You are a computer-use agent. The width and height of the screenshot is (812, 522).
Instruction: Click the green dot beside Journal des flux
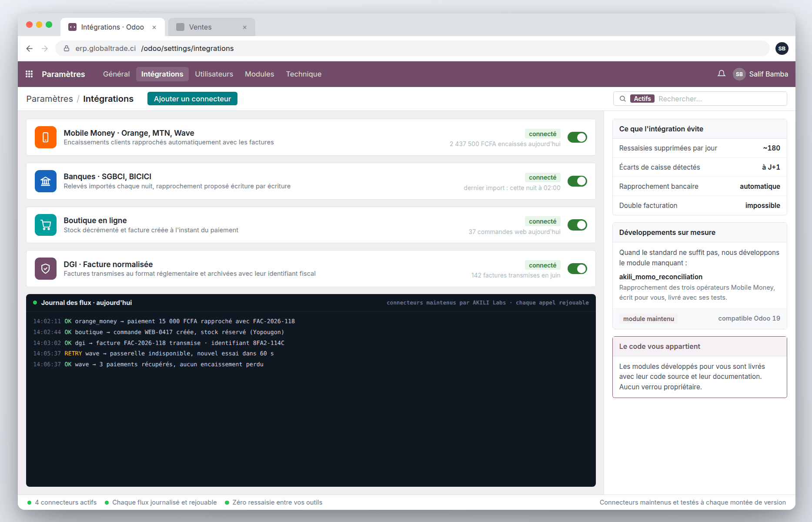(35, 303)
